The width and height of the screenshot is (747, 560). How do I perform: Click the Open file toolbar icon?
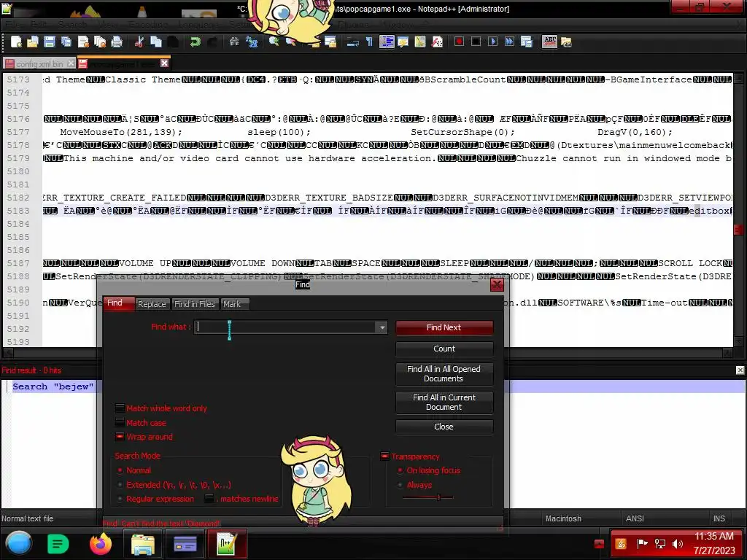(x=32, y=42)
